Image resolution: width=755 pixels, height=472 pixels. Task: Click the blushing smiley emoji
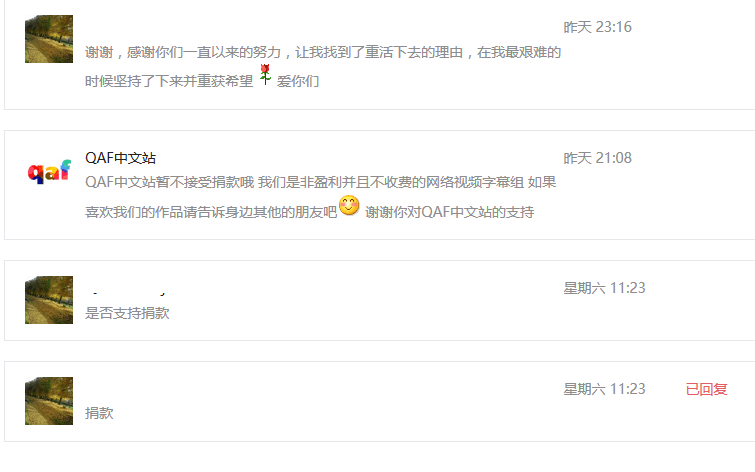coord(349,206)
